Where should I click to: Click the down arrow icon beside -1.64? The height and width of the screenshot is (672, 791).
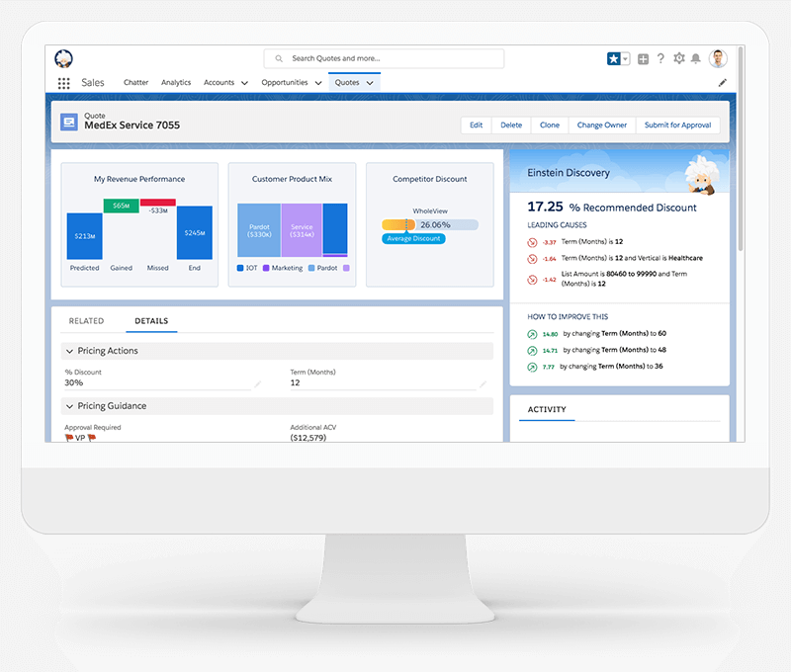(x=532, y=259)
